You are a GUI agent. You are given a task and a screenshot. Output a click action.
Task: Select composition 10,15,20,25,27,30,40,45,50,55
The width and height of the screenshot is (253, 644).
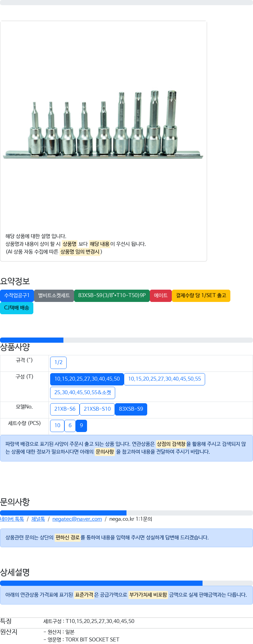coord(164,379)
